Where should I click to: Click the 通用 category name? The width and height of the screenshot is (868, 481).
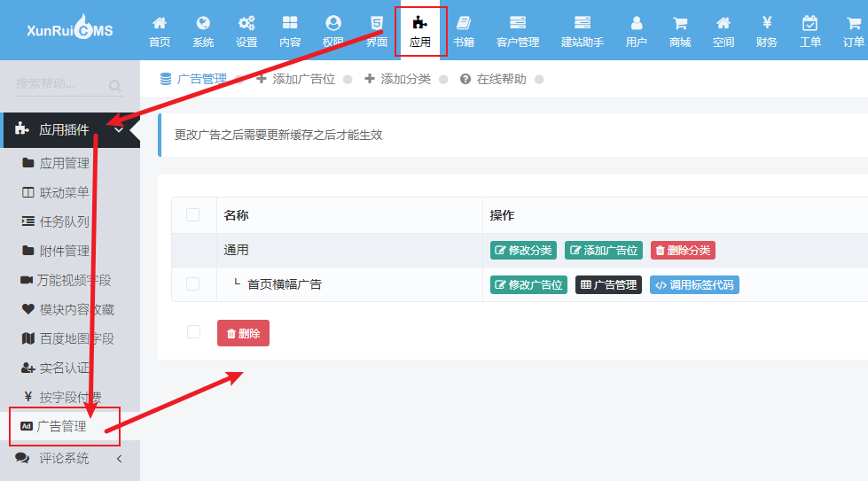click(x=236, y=251)
